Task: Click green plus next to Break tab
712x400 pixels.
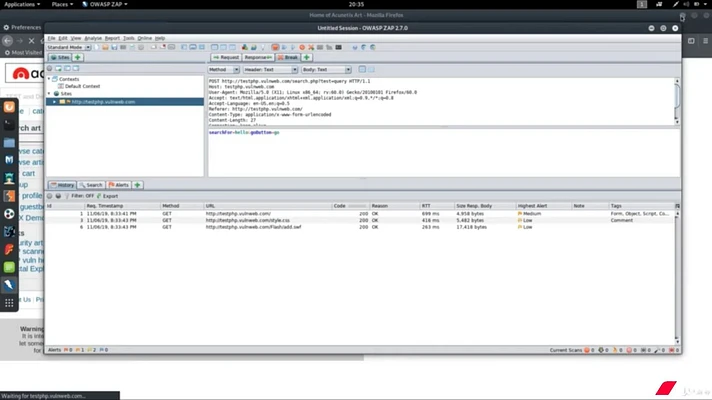Action: [307, 58]
